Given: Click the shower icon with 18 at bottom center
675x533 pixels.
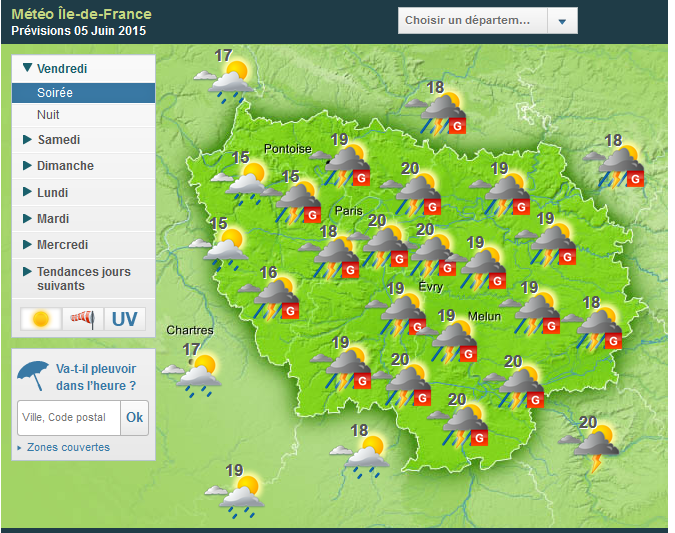Looking at the screenshot, I should 360,457.
